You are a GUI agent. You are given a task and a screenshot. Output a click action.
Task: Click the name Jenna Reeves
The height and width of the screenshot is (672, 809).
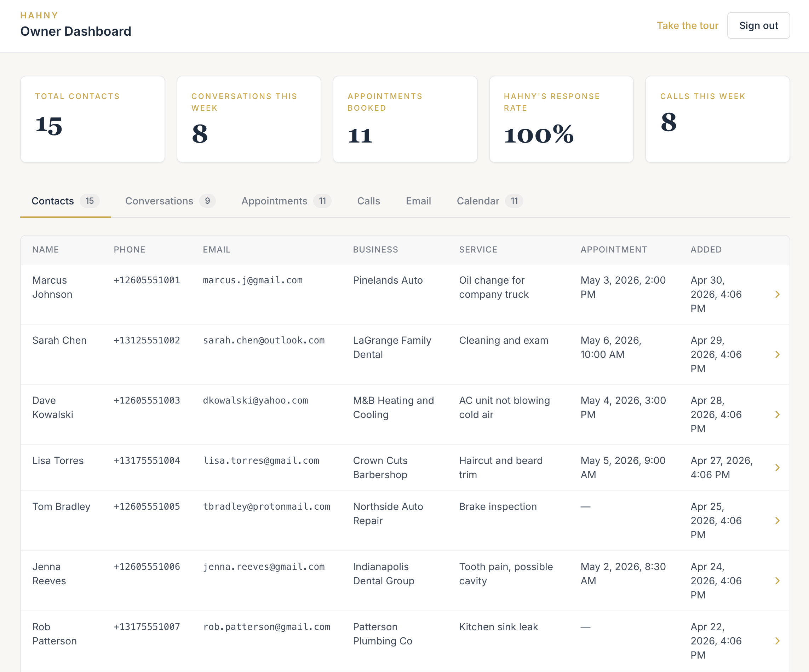pyautogui.click(x=49, y=574)
